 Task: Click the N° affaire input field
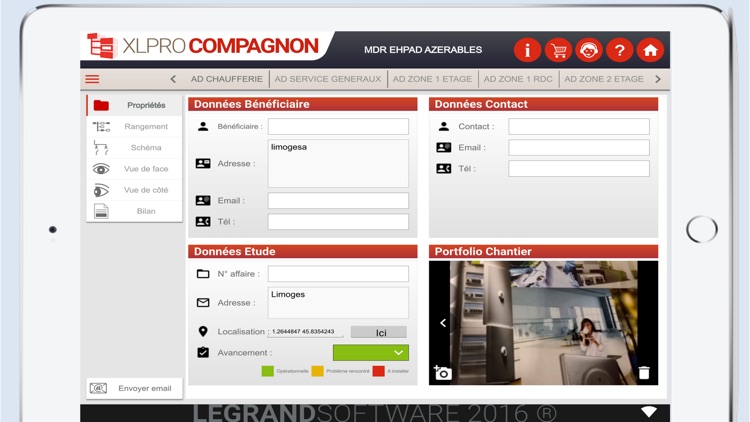point(338,274)
